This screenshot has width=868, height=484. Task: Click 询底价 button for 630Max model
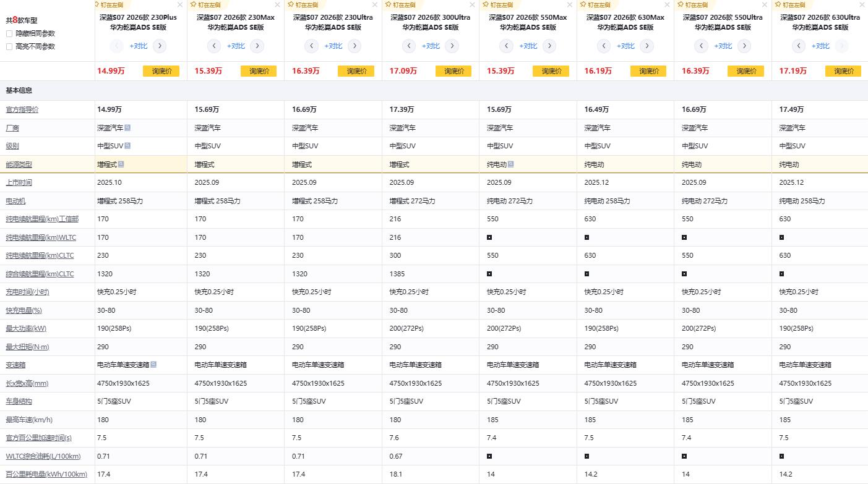648,71
